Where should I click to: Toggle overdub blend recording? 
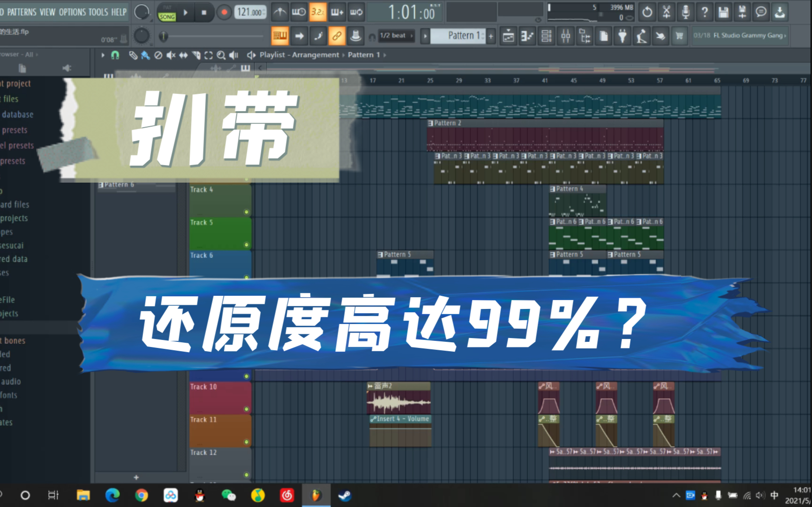click(337, 12)
